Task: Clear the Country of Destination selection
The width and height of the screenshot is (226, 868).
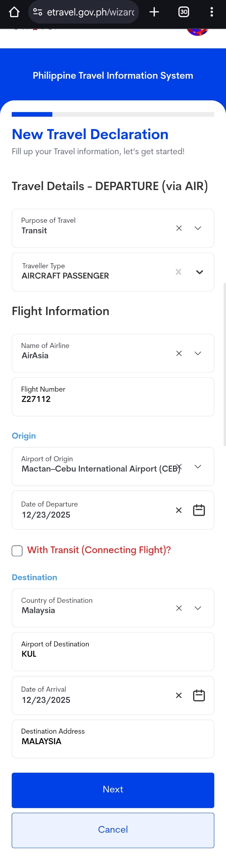Action: (x=179, y=608)
